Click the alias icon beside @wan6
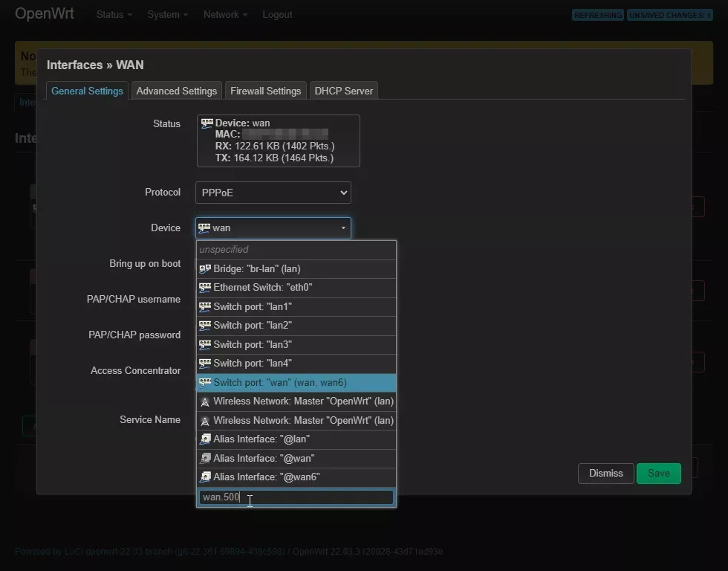Image resolution: width=728 pixels, height=571 pixels. [x=205, y=477]
